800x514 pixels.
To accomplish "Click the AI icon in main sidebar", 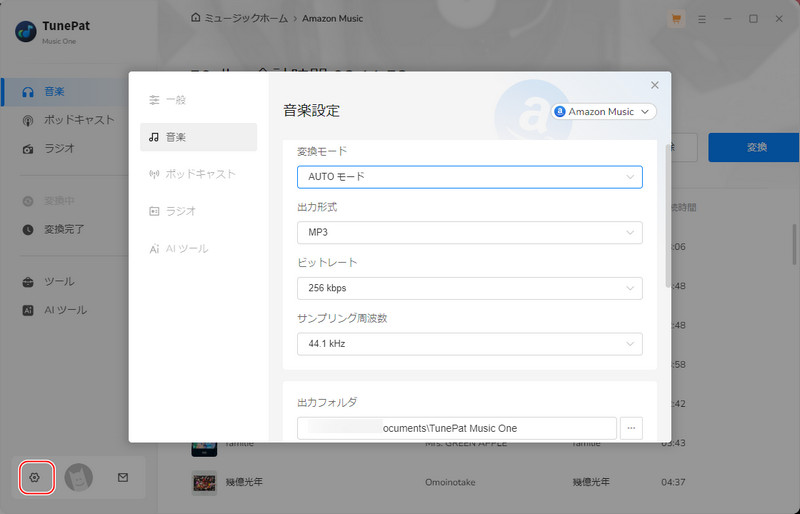I will click(28, 310).
